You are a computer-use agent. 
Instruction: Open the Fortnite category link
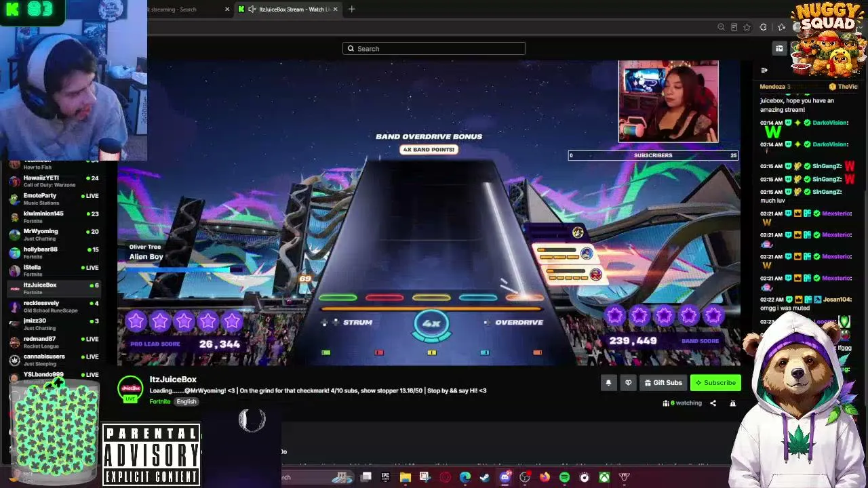[160, 402]
